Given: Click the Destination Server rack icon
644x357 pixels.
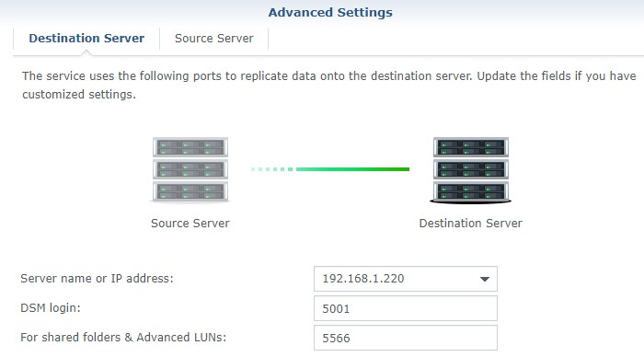Looking at the screenshot, I should click(x=471, y=169).
